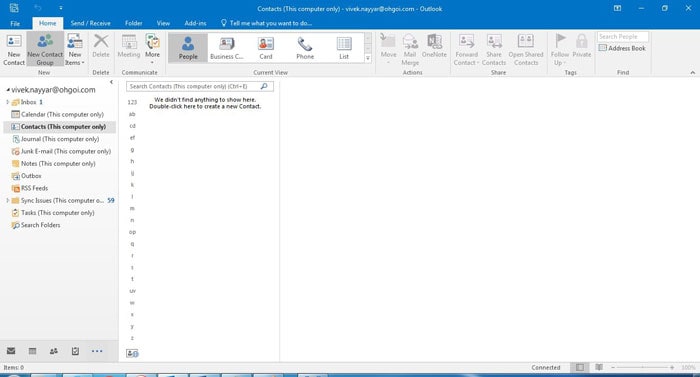Switch to People in navigation bar
Viewport: 700px width, 377px height.
pyautogui.click(x=54, y=351)
